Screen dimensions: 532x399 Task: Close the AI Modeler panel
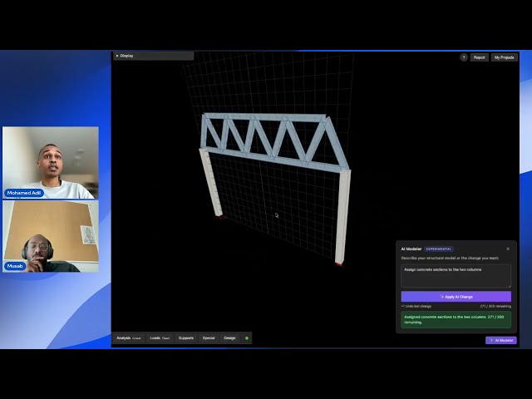[508, 249]
